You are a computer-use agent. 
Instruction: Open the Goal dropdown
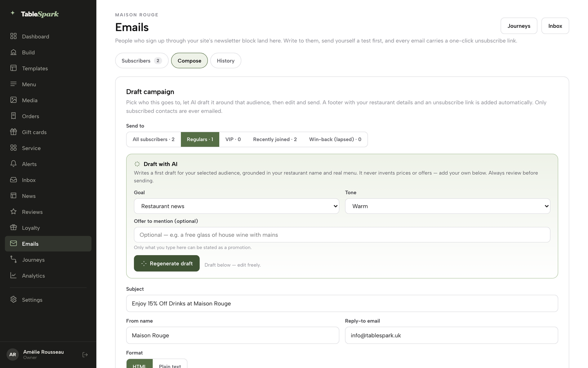(236, 206)
